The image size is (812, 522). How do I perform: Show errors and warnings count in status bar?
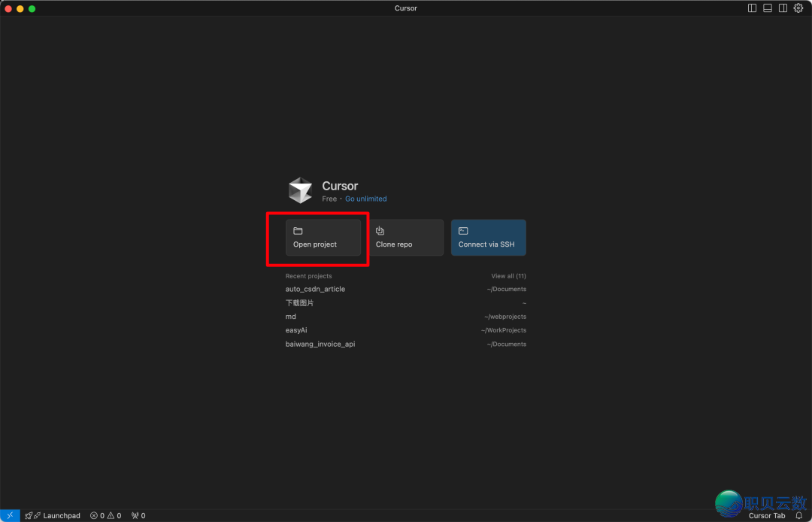[105, 515]
